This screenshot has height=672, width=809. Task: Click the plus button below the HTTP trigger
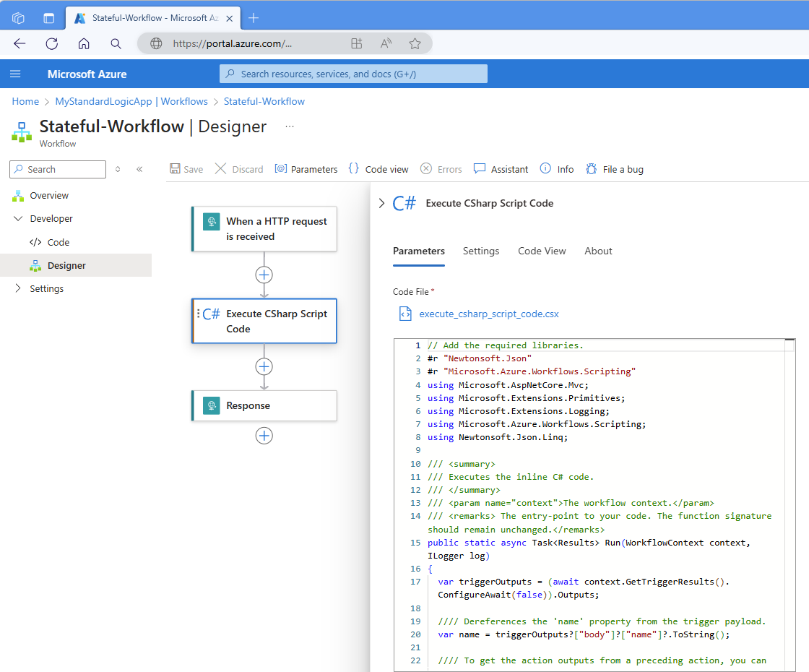264,275
